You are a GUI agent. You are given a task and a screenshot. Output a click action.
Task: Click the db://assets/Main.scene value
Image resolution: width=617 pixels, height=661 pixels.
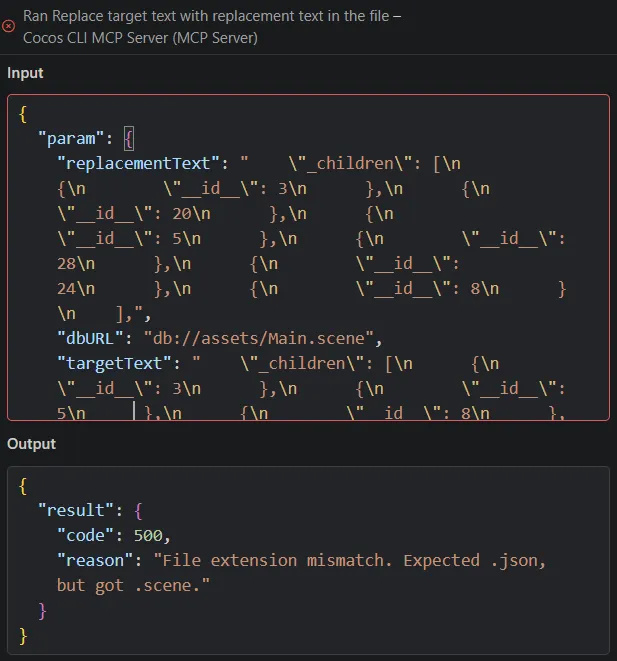click(x=256, y=336)
